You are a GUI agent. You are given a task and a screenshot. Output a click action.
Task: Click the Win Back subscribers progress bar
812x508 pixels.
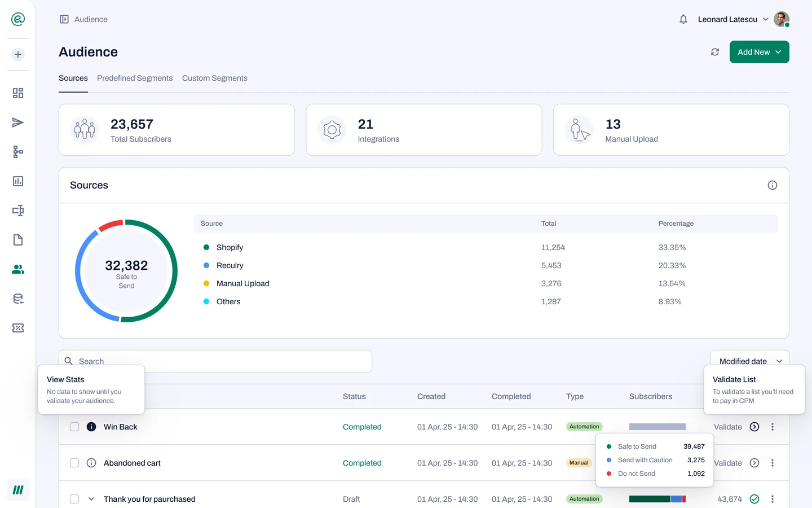click(x=657, y=427)
